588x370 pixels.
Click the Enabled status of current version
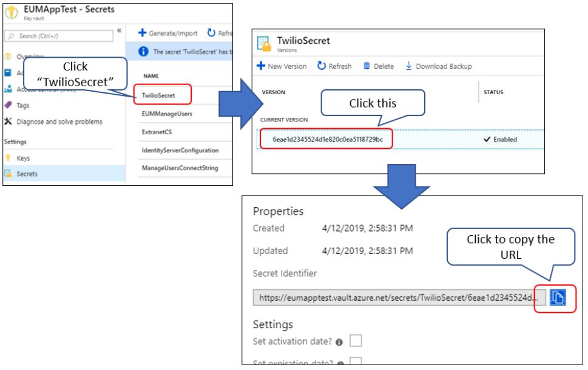coord(500,139)
